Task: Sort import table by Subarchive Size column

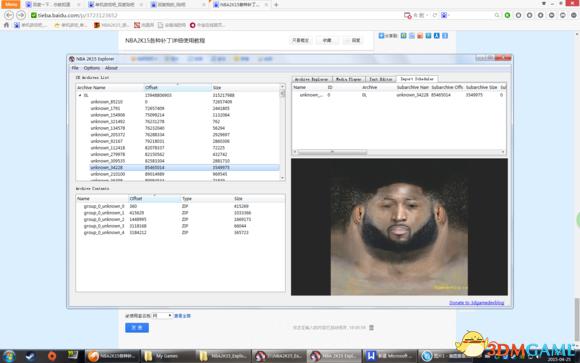Action: [481, 87]
